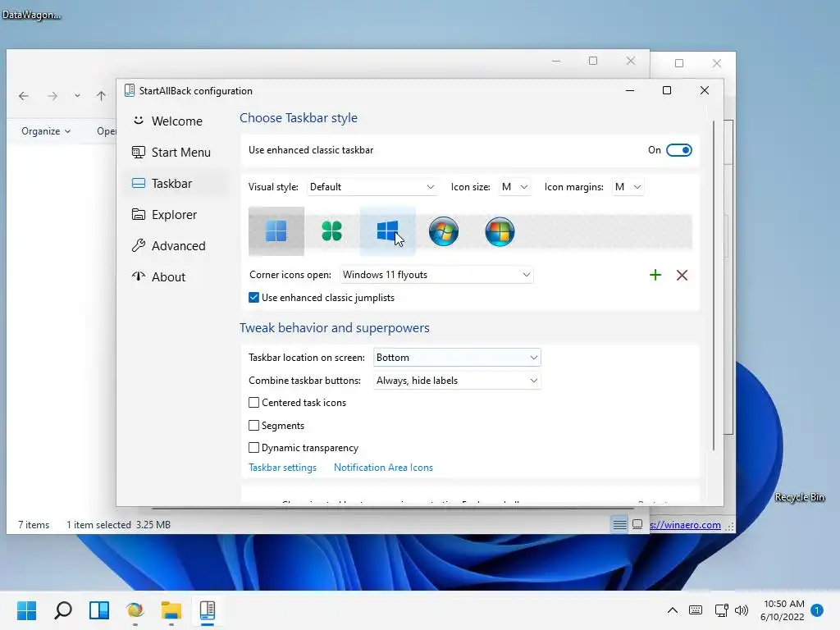Click Forward arrow in Explorer window
840x630 pixels.
52,96
